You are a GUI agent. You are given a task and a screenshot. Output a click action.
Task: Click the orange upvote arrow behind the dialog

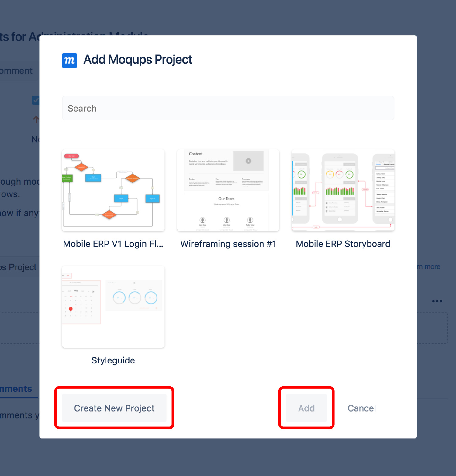point(36,119)
